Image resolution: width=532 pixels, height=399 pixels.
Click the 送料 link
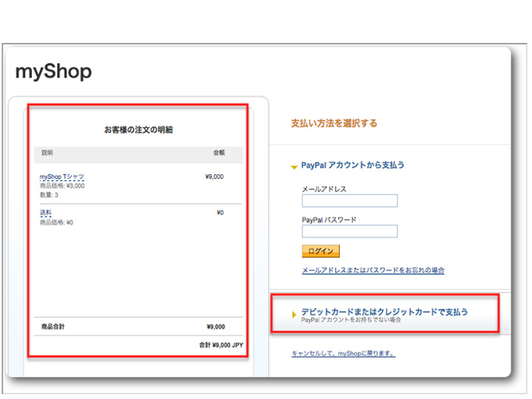[x=46, y=213]
